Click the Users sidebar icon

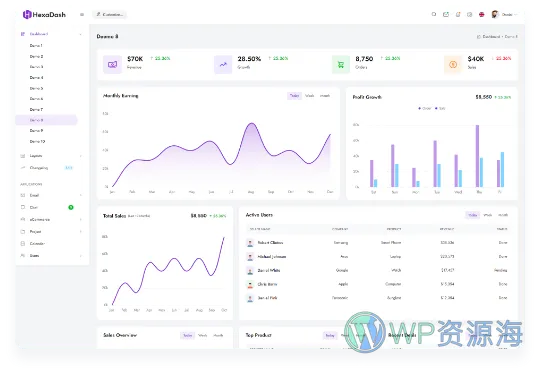(23, 256)
